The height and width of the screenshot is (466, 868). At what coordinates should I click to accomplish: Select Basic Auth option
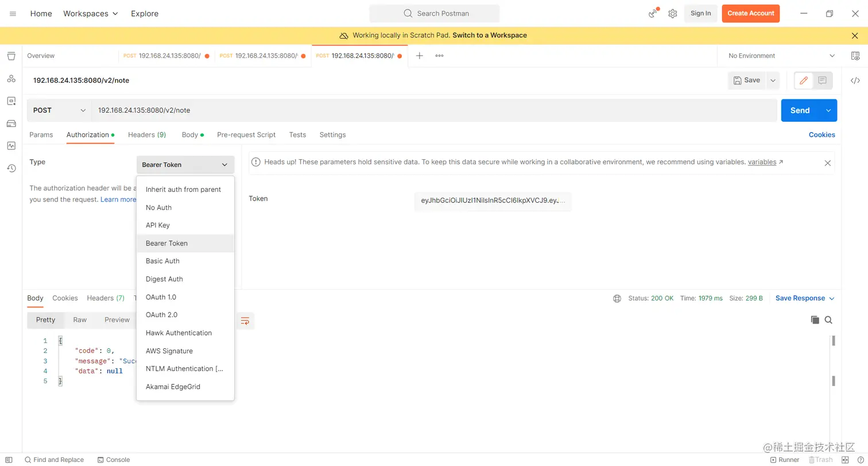tap(185, 261)
